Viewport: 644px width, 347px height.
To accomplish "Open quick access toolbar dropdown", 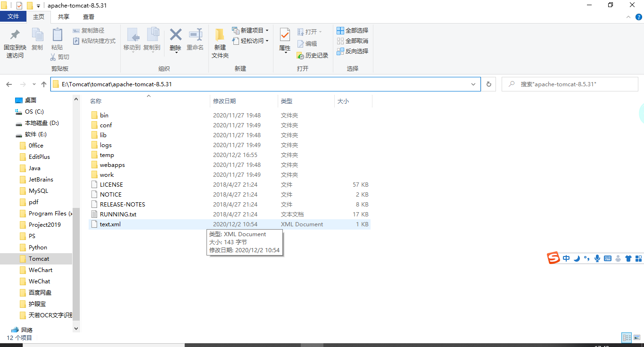I will [x=38, y=6].
